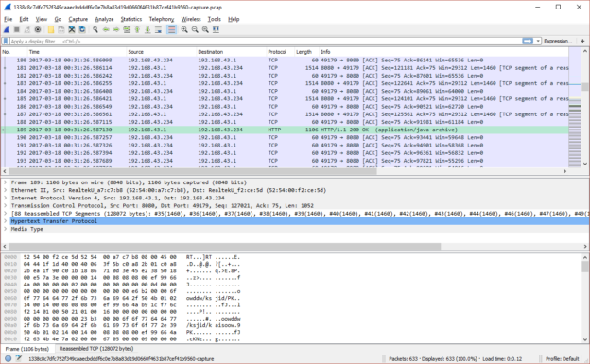Select packet 189 HTTP/1.1 200 OK
Screen dimensions: 590x364
tap(285, 130)
